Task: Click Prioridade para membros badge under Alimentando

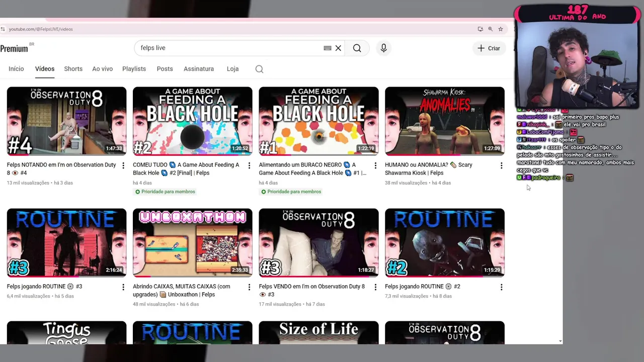Action: [x=291, y=192]
